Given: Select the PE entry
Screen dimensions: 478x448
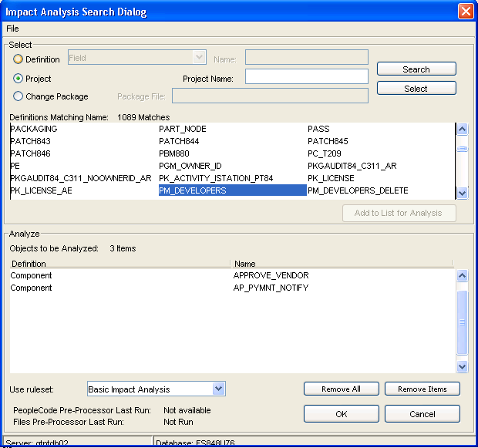Looking at the screenshot, I should click(15, 166).
